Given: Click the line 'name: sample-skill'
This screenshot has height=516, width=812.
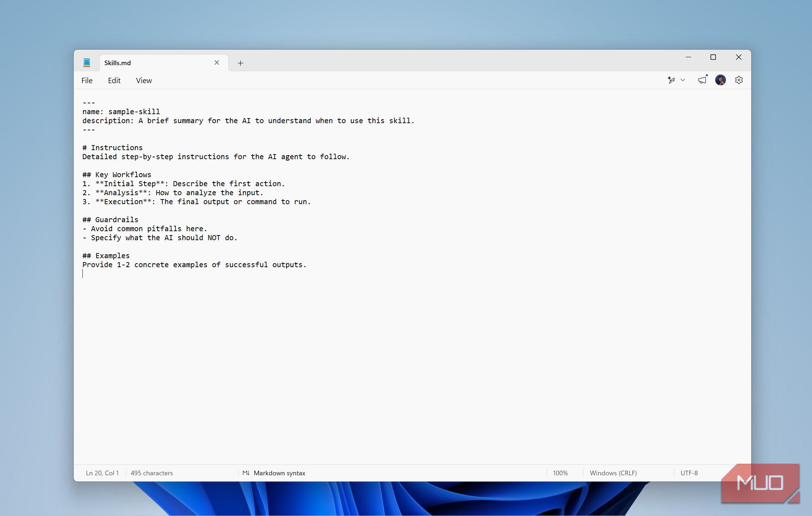Looking at the screenshot, I should click(x=121, y=112).
